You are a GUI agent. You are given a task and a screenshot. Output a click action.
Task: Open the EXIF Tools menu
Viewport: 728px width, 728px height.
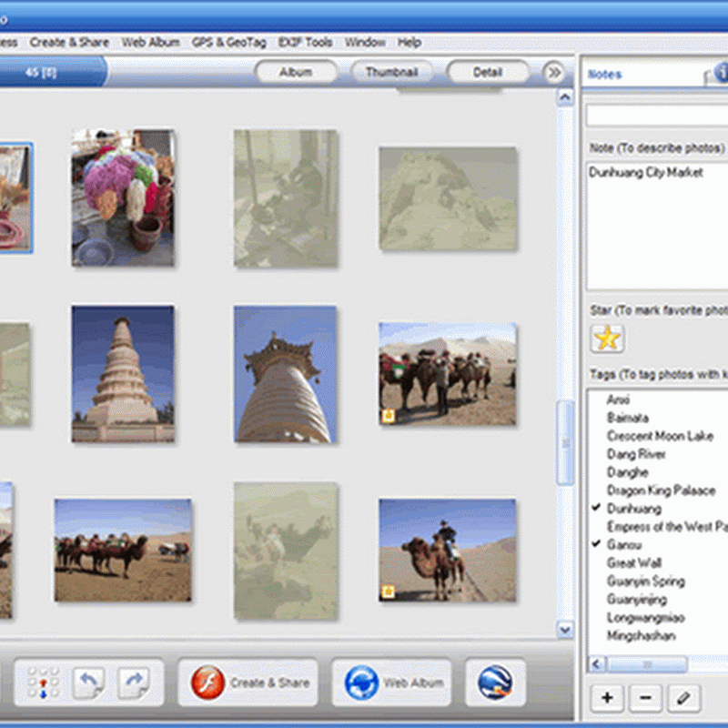(x=305, y=42)
